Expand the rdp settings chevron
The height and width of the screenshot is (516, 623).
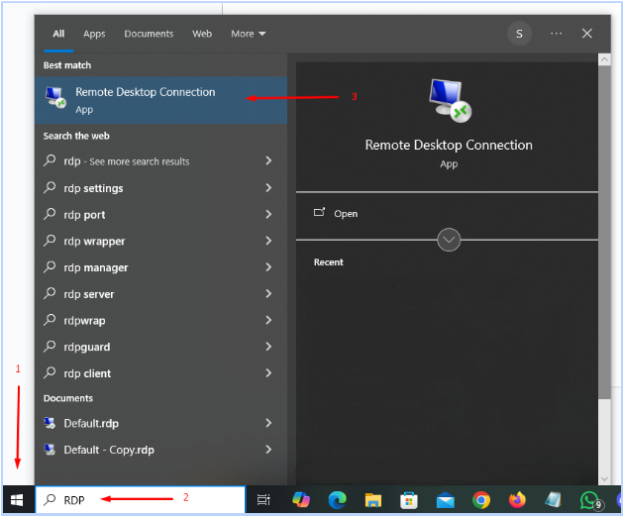[x=269, y=187]
